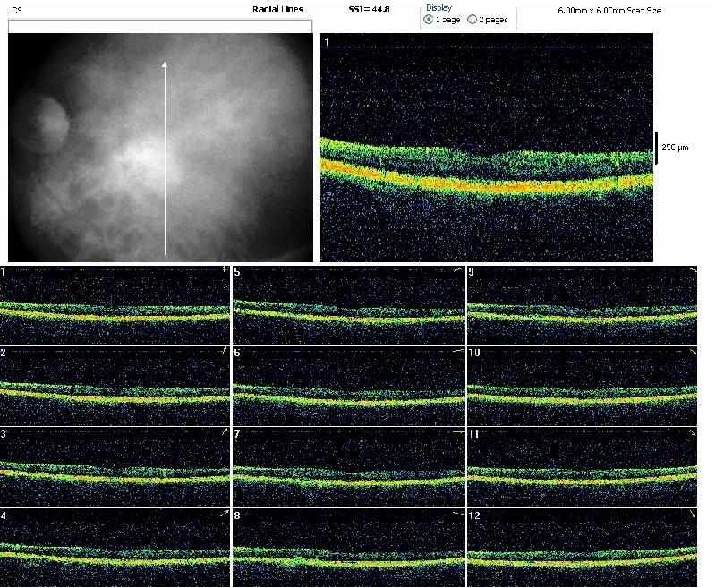Open radial scan thumbnail number 2

(x=115, y=386)
